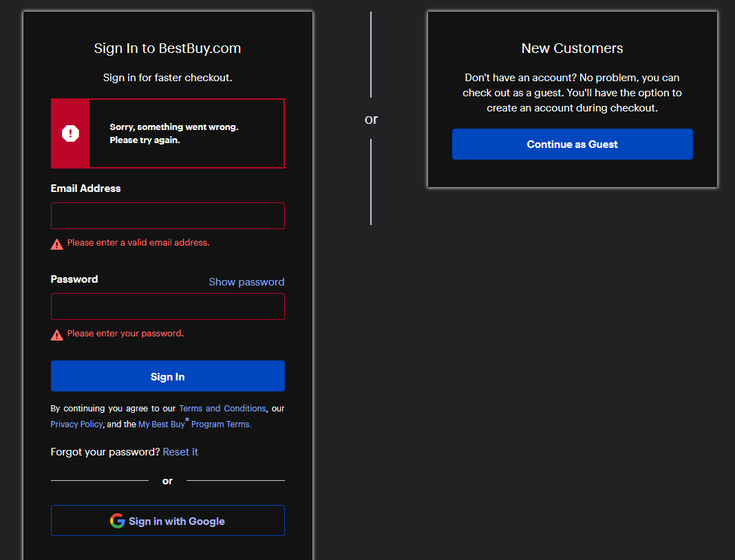Click Sign in with Google button
The width and height of the screenshot is (735, 560).
[168, 520]
